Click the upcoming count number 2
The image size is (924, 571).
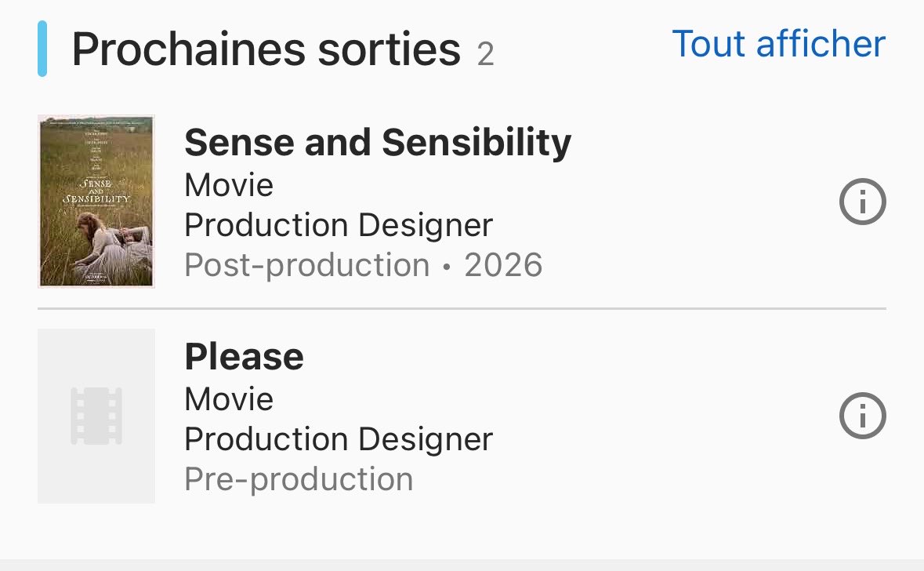click(x=485, y=54)
